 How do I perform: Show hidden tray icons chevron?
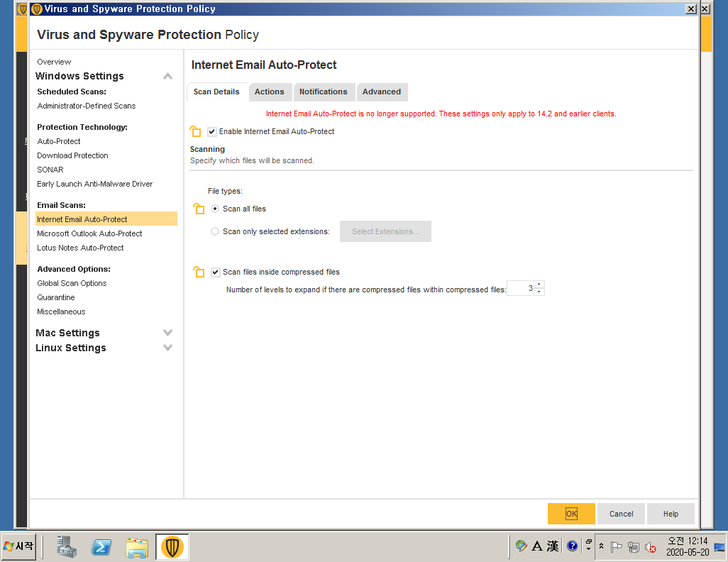tap(601, 546)
